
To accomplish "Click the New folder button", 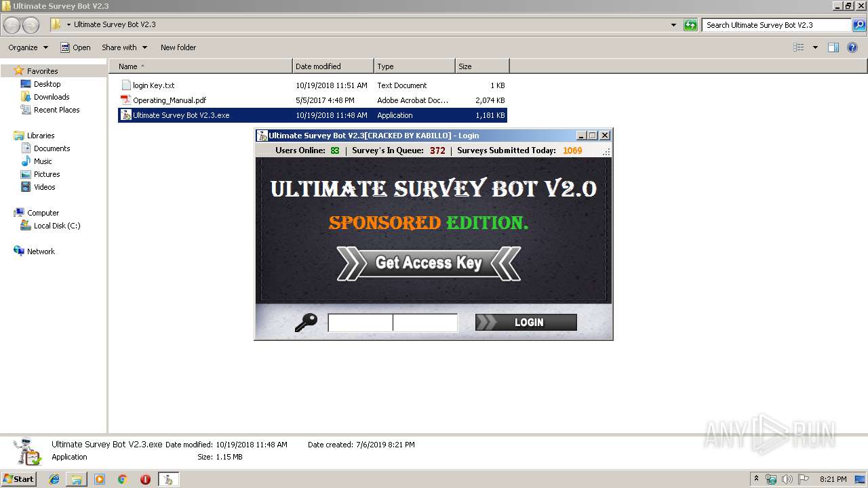I will [178, 47].
